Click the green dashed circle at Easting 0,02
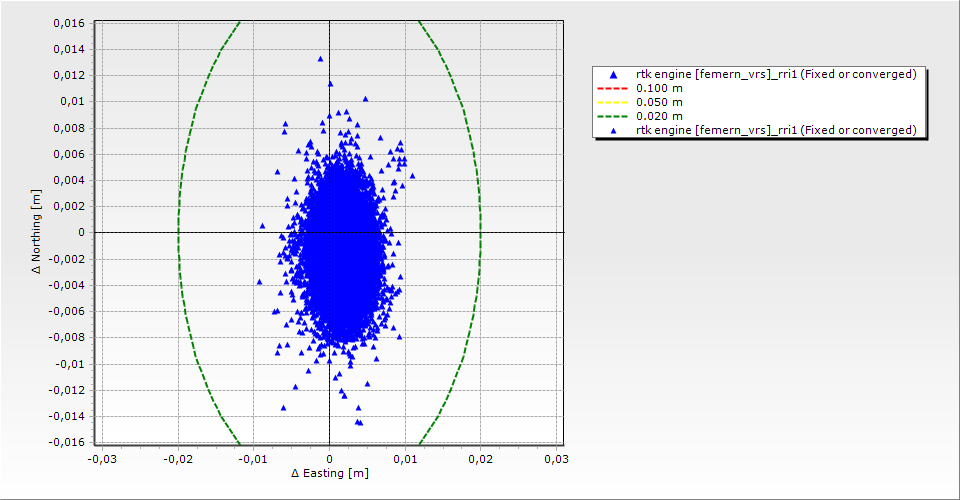 (480, 232)
